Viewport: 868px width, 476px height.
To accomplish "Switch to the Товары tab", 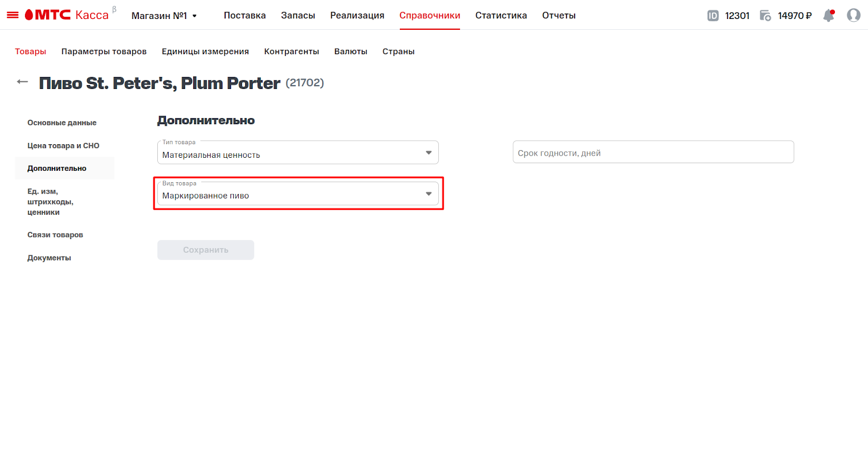I will click(30, 52).
